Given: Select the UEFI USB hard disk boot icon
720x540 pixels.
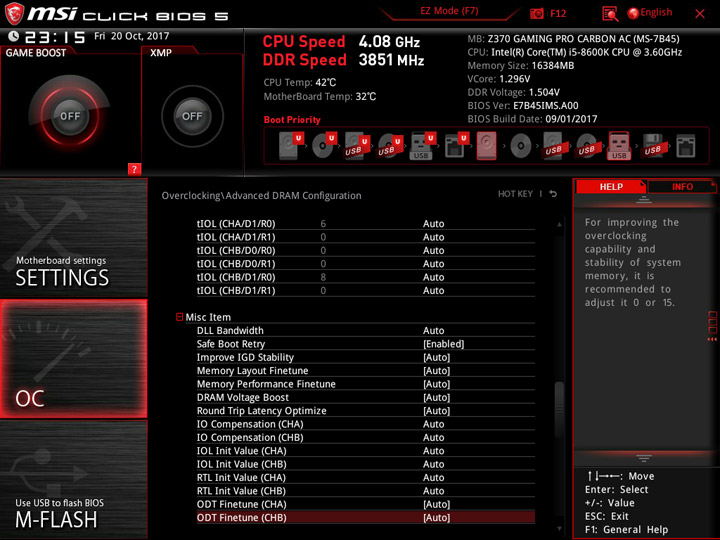Looking at the screenshot, I should (x=357, y=146).
